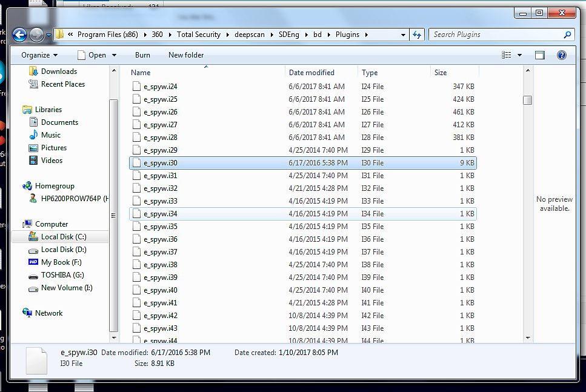Open the recent pages dropdown arrow
This screenshot has height=392, width=586.
point(48,35)
